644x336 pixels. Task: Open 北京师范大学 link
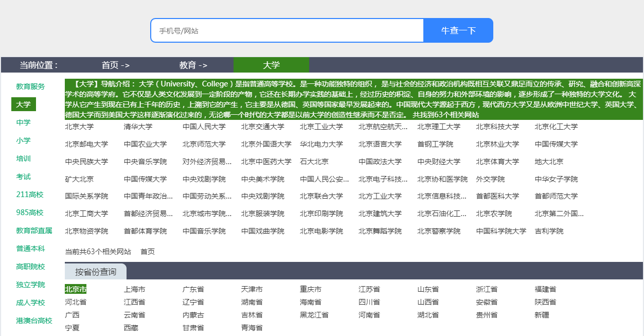pyautogui.click(x=204, y=144)
